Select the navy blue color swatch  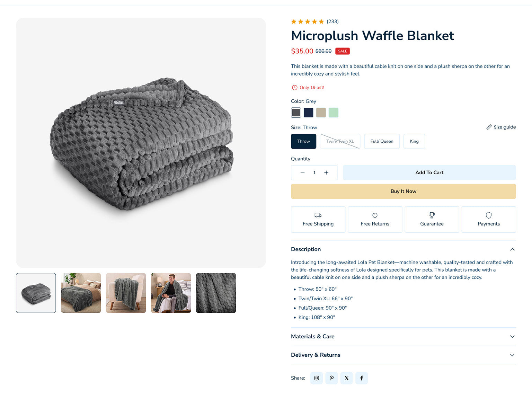(x=308, y=113)
